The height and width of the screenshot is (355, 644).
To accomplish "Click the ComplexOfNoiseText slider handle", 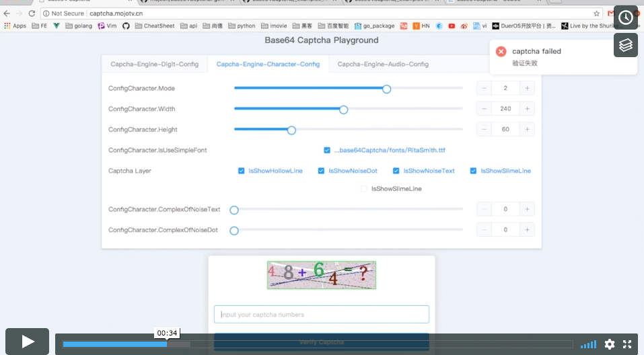I will tap(234, 210).
